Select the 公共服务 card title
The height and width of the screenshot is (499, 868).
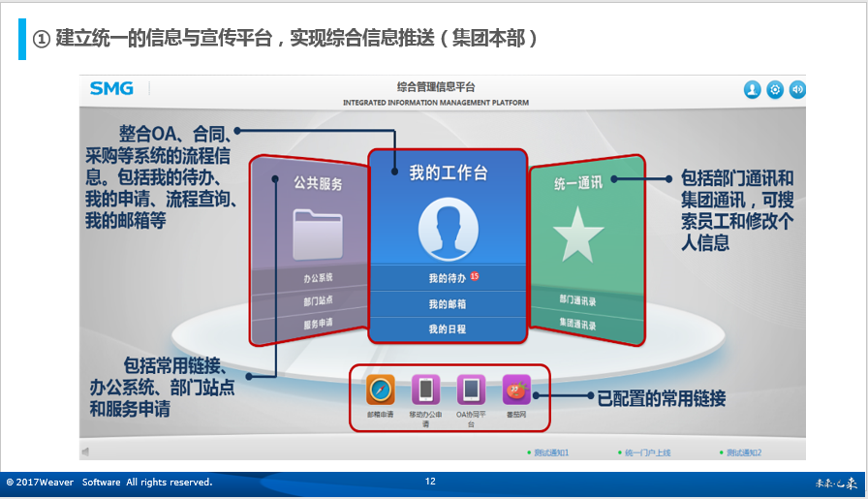[x=318, y=183]
